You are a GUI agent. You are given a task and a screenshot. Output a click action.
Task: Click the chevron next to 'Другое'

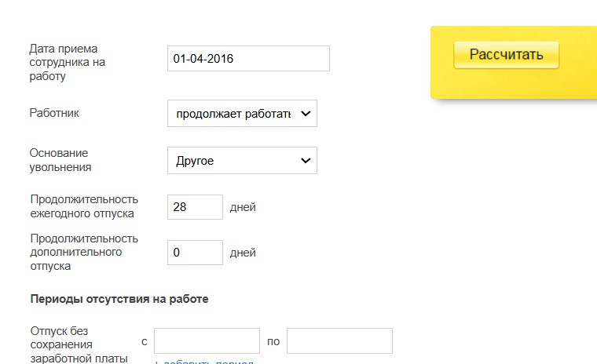(x=306, y=161)
